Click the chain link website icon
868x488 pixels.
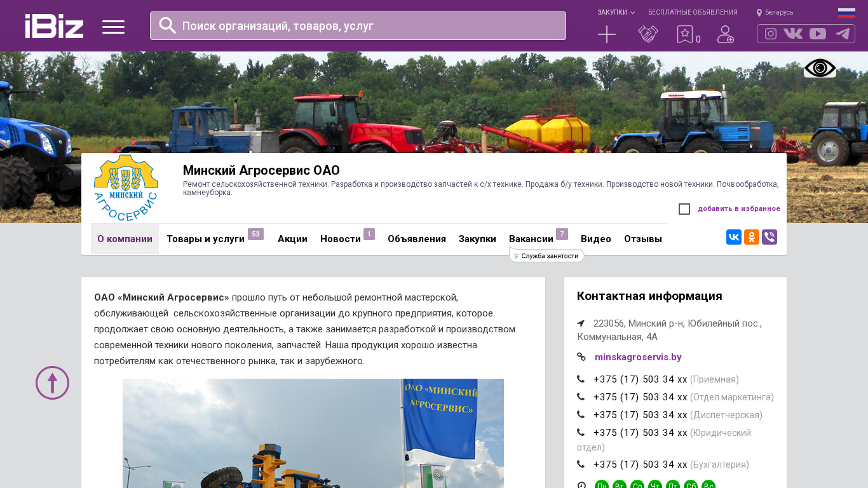581,357
